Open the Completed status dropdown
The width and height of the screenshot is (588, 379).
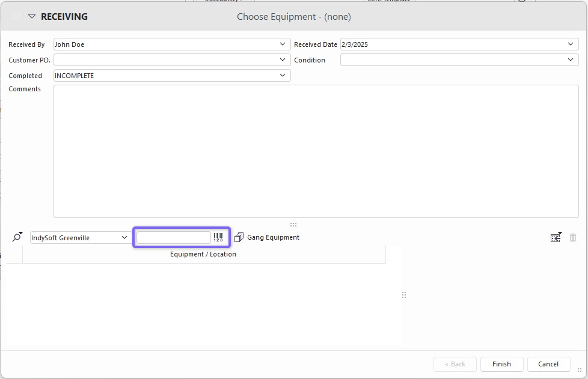point(283,76)
